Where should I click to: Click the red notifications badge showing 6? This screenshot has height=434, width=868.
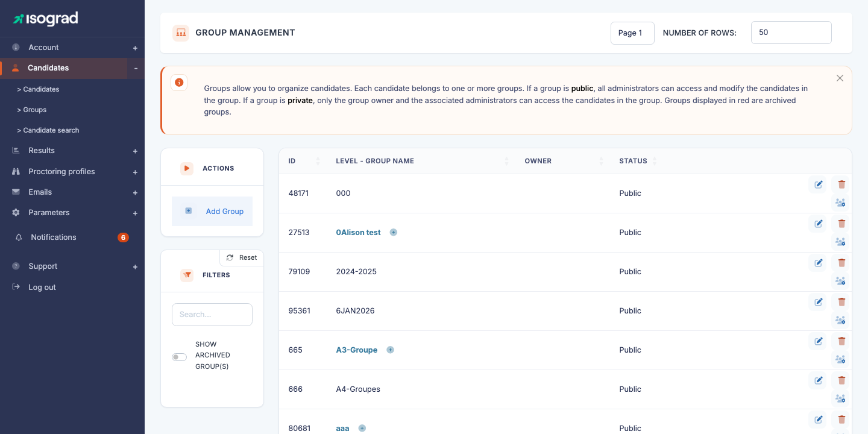pyautogui.click(x=123, y=237)
